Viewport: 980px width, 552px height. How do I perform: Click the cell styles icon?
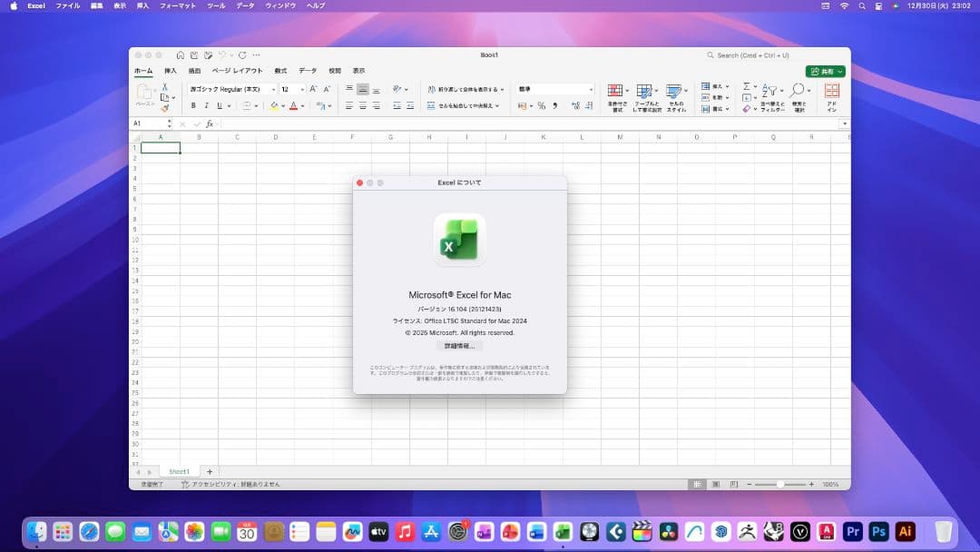click(x=675, y=91)
